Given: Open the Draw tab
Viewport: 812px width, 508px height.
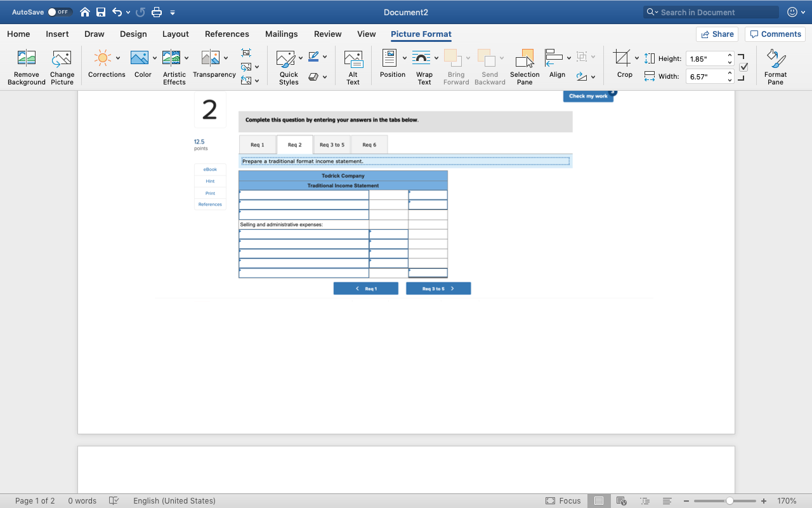Looking at the screenshot, I should tap(94, 34).
